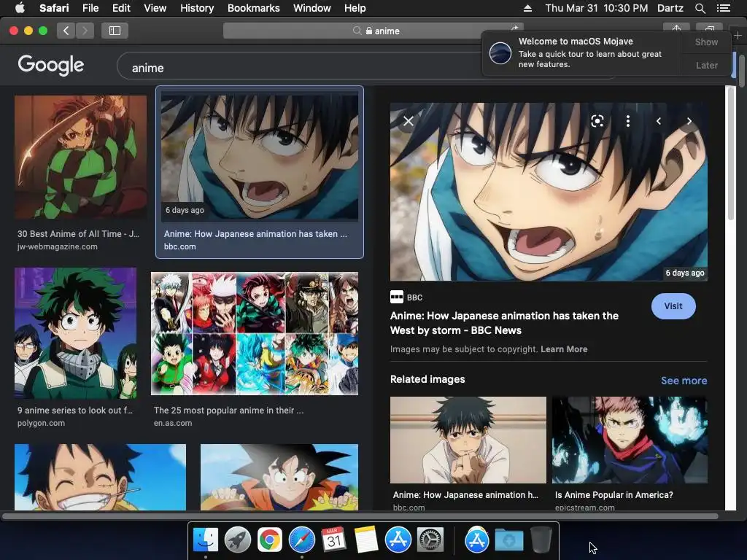Click the Safari compass icon in Dock
The width and height of the screenshot is (747, 560).
301,540
